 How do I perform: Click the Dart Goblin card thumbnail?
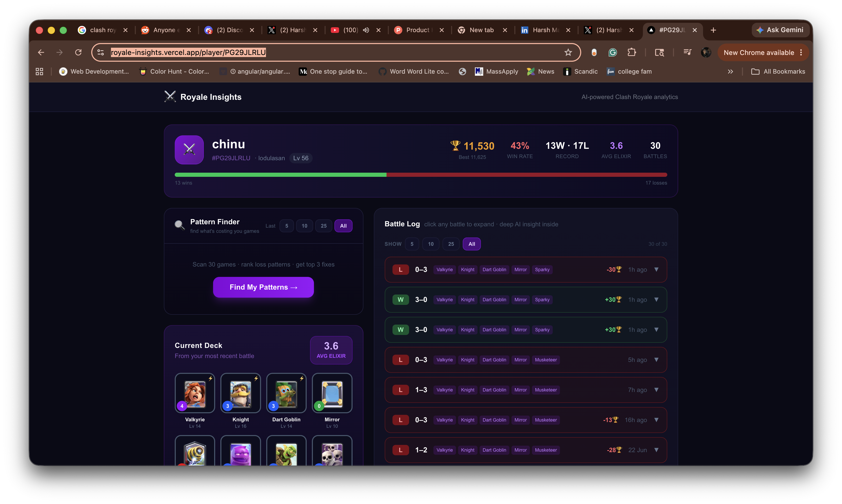pos(286,393)
